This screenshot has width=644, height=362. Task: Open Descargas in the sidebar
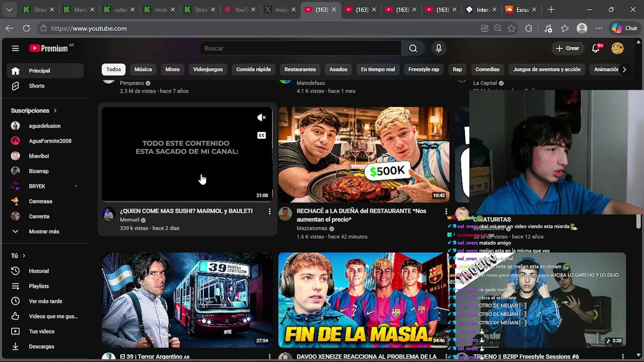(46, 346)
